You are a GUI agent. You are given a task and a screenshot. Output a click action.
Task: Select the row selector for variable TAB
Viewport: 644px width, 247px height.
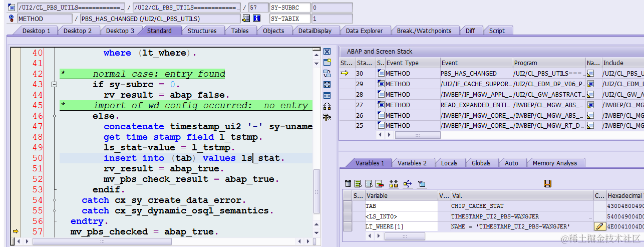[347, 206]
